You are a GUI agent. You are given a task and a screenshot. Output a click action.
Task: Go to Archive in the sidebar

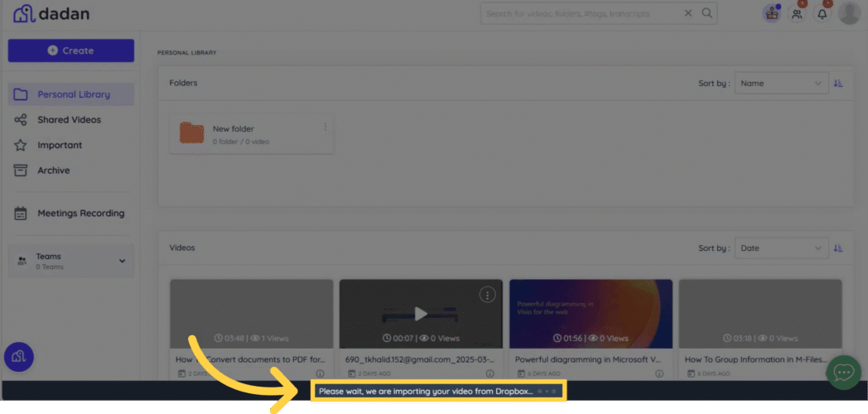53,171
